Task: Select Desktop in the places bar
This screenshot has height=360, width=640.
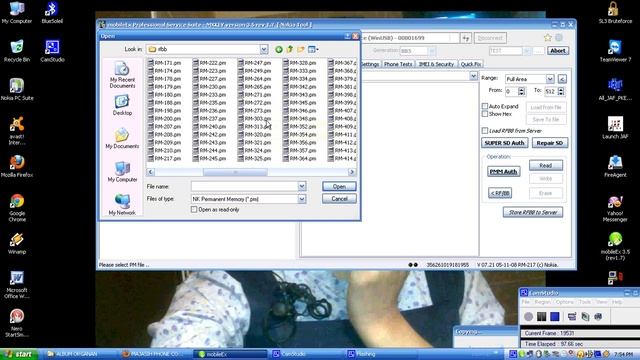Action: pyautogui.click(x=122, y=105)
